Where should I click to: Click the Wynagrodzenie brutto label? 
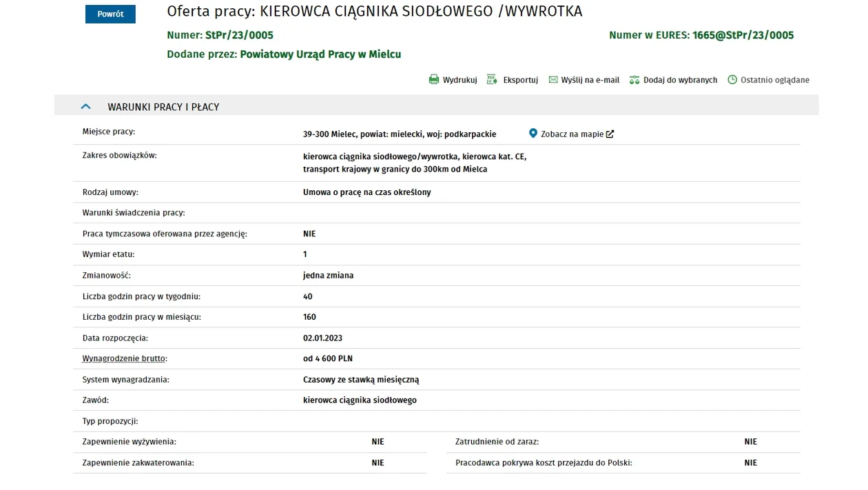coord(125,358)
